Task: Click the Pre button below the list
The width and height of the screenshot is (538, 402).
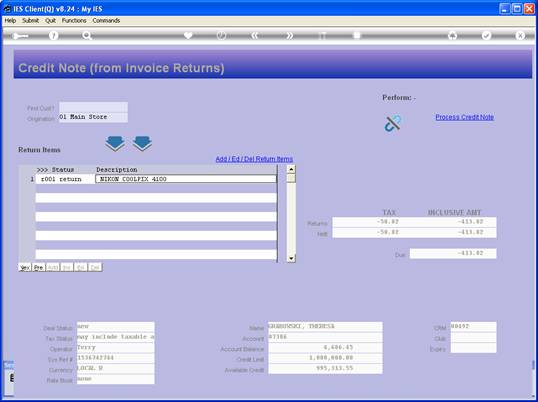Action: click(38, 267)
